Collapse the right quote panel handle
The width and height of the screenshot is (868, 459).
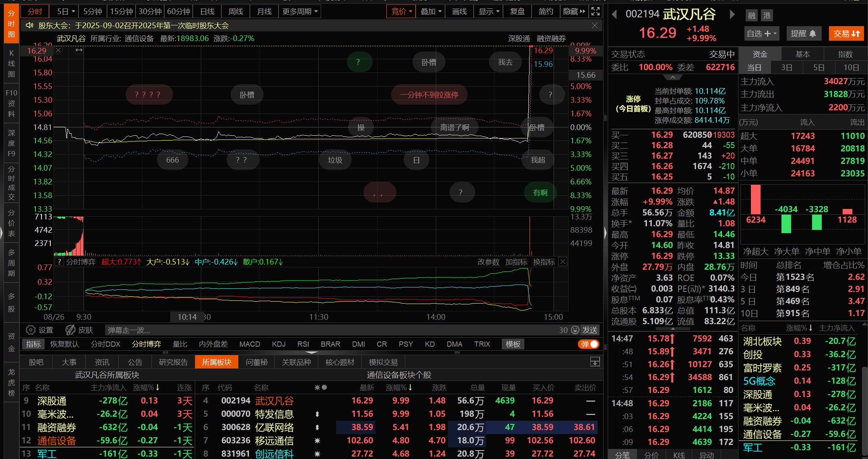pos(605,233)
